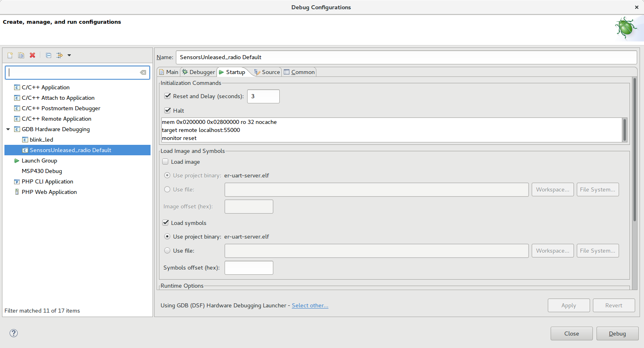
Task: Collapse the GDB Hardware Debugging tree node
Action: (8, 129)
